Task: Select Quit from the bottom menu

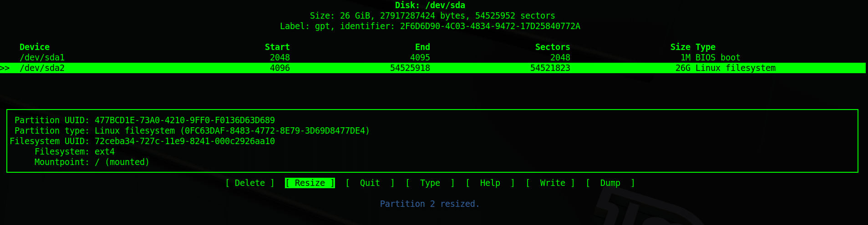Action: [370, 183]
